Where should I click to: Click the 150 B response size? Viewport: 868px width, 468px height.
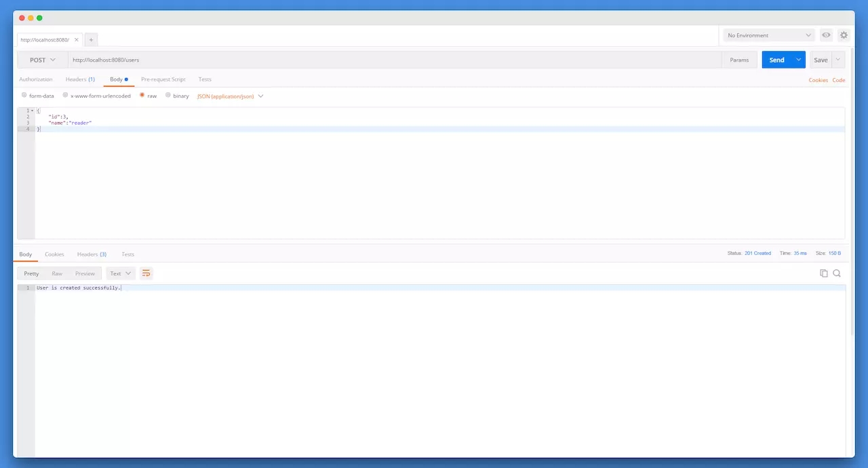click(834, 253)
